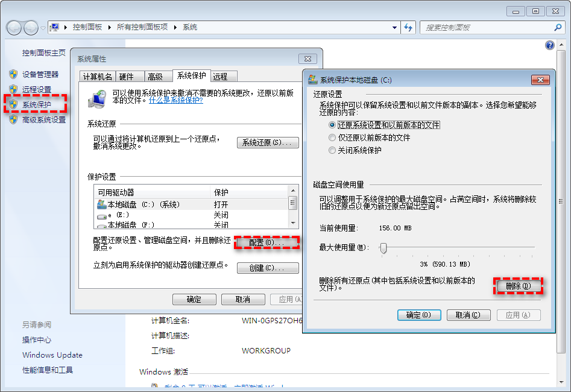The height and width of the screenshot is (392, 571).
Task: Select 还原系统设置和以前版本的文件 radio option
Action: (385, 125)
